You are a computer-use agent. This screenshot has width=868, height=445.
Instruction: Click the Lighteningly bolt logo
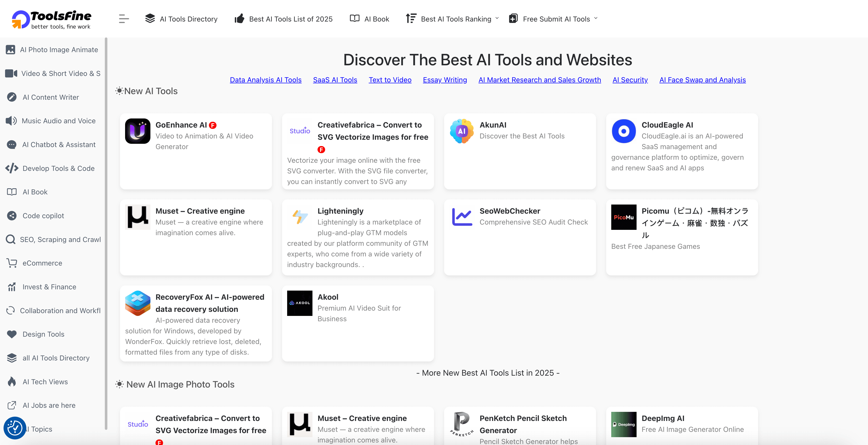[x=300, y=217]
